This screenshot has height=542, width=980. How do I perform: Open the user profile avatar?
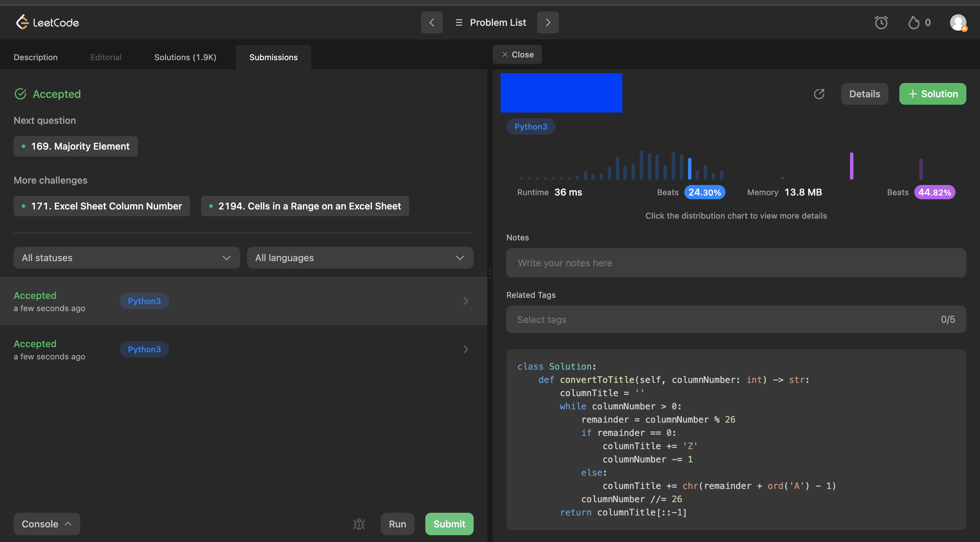[958, 22]
